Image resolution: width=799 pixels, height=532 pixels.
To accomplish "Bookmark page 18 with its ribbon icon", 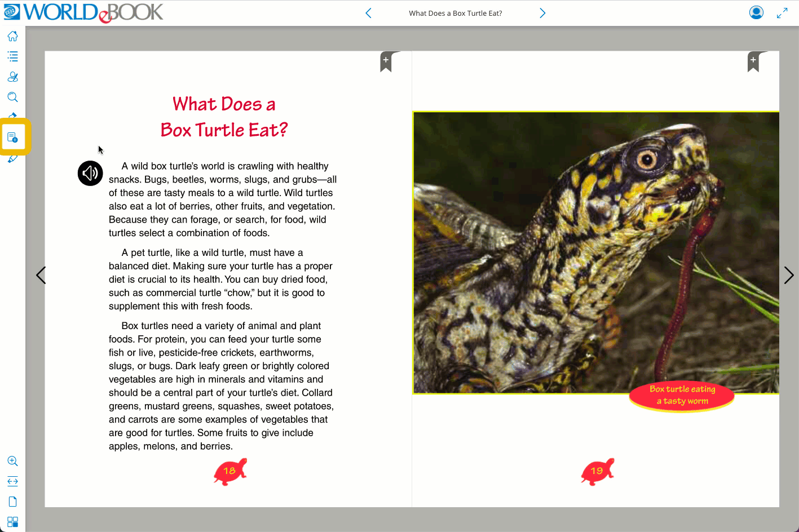I will (386, 62).
